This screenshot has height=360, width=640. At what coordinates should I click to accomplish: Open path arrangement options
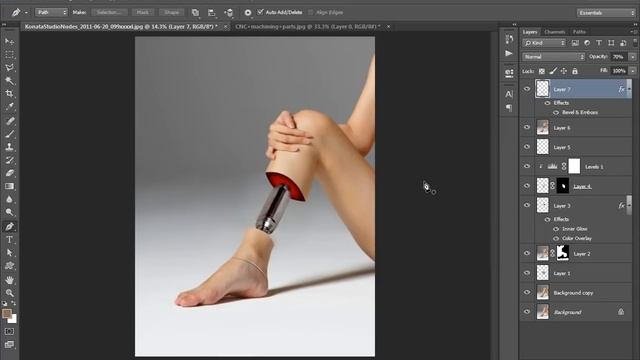pyautogui.click(x=229, y=13)
